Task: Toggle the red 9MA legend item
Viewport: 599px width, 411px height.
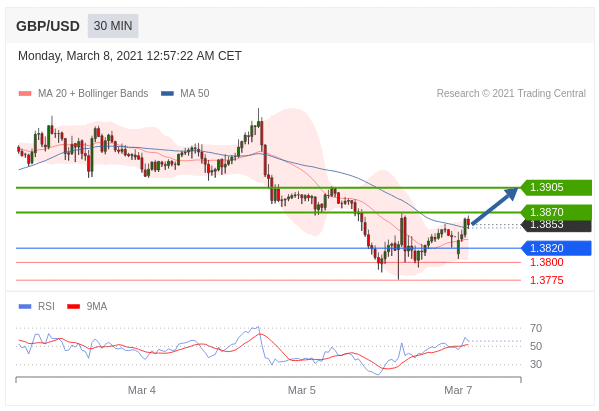Action: 87,306
